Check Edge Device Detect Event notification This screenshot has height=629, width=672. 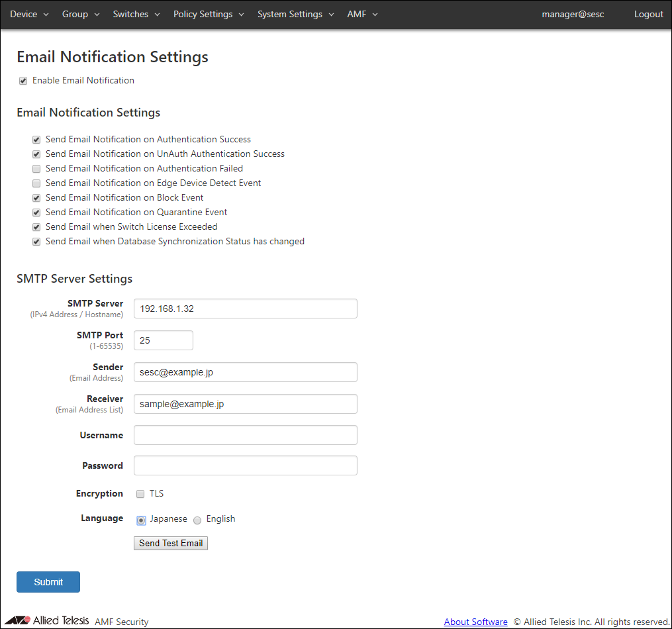pos(36,183)
